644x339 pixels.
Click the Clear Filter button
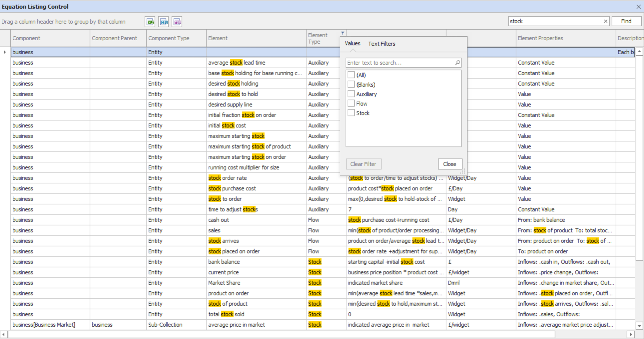point(363,164)
